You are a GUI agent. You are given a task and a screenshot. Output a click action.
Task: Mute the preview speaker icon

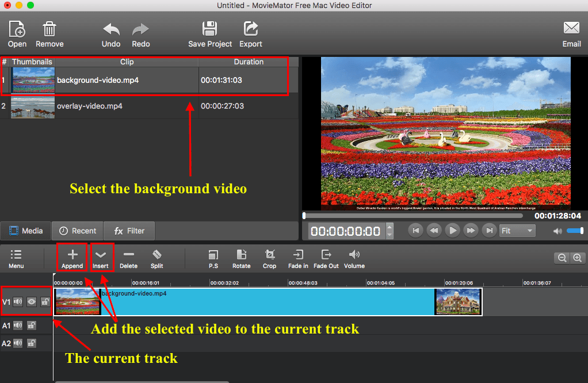[558, 231]
